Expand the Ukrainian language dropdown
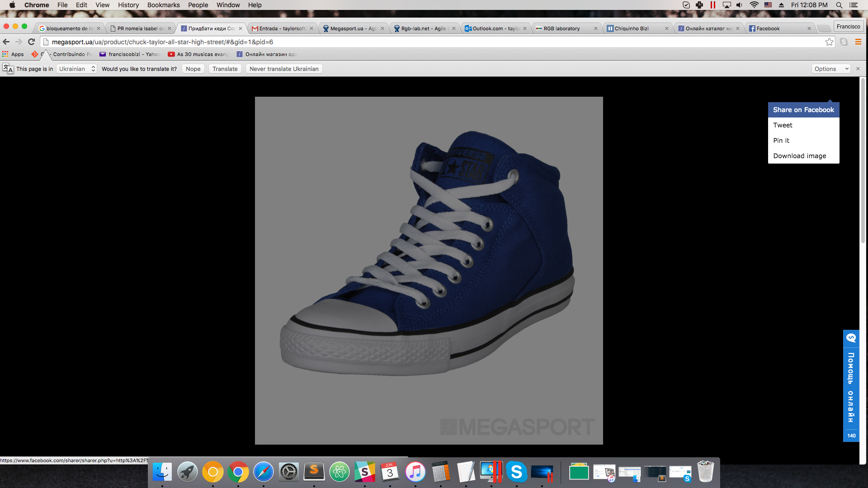This screenshot has height=488, width=868. pos(77,69)
